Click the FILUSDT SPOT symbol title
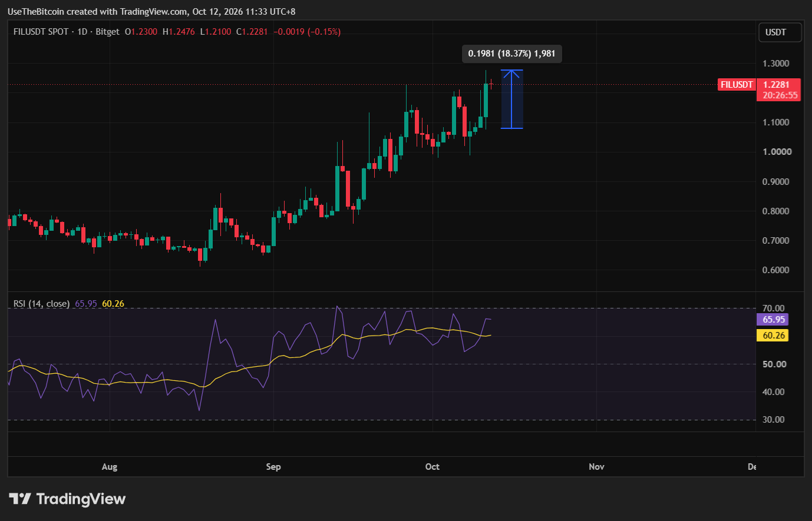This screenshot has width=812, height=521. point(41,32)
